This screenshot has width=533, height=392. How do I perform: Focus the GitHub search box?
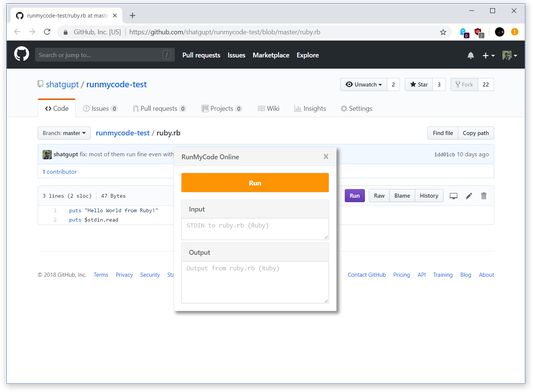point(105,55)
